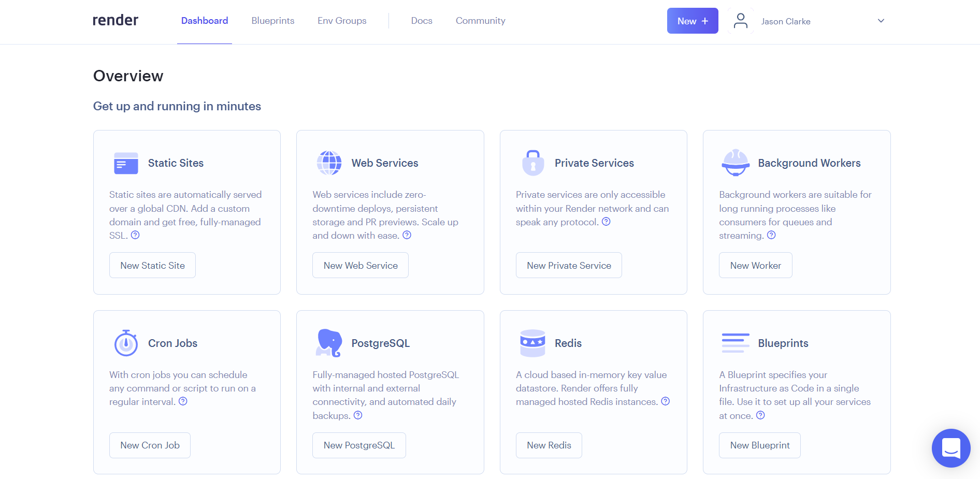Click the help icon after Static Sites description
This screenshot has width=980, height=479.
[x=135, y=235]
